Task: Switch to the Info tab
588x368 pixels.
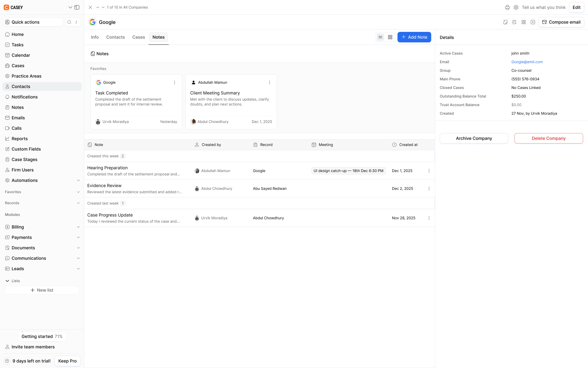Action: (x=95, y=37)
